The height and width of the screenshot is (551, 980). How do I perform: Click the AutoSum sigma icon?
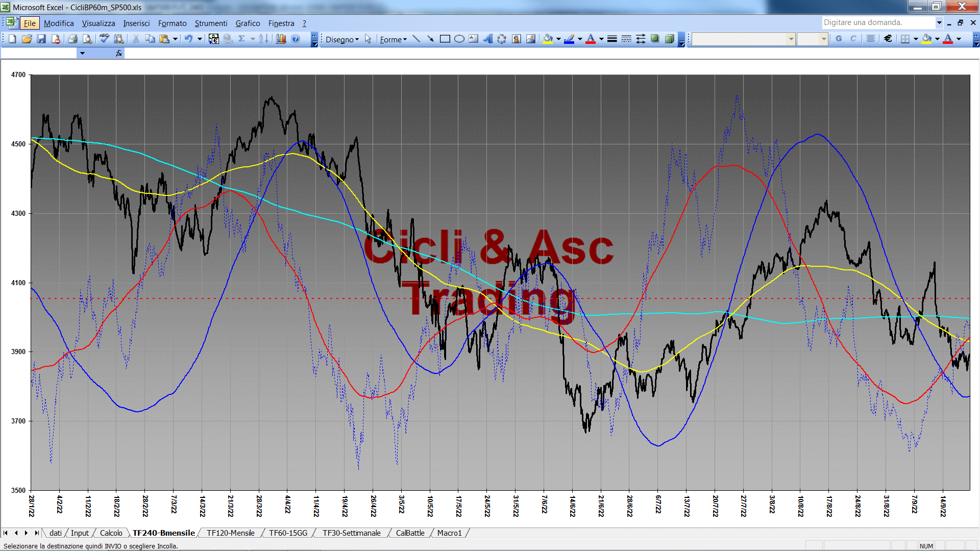click(242, 39)
